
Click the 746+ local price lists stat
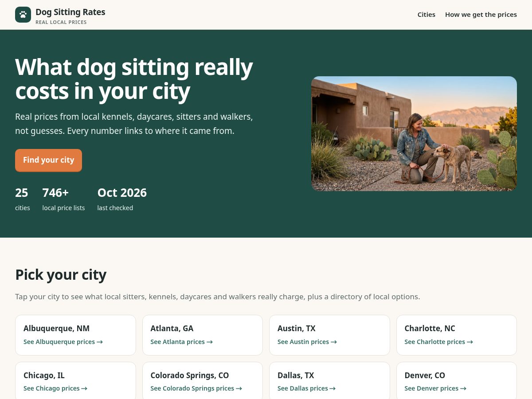tap(63, 199)
